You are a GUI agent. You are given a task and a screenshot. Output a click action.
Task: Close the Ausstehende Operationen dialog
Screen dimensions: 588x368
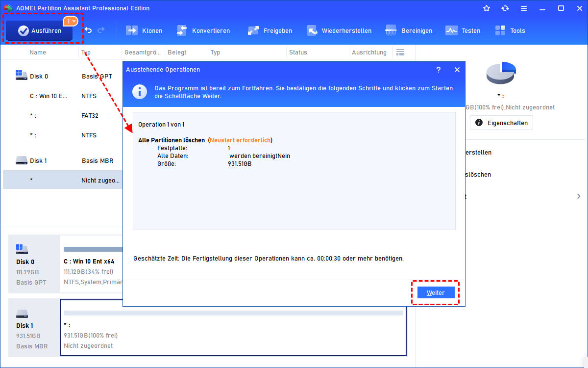457,70
